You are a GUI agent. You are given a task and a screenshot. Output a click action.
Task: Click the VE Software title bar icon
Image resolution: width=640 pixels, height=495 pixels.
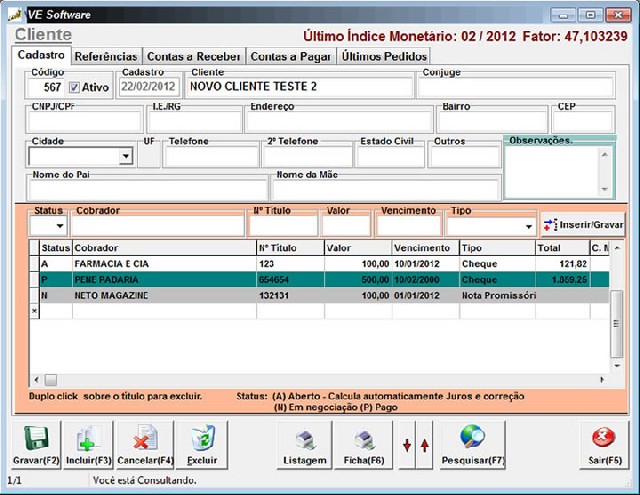click(x=15, y=15)
